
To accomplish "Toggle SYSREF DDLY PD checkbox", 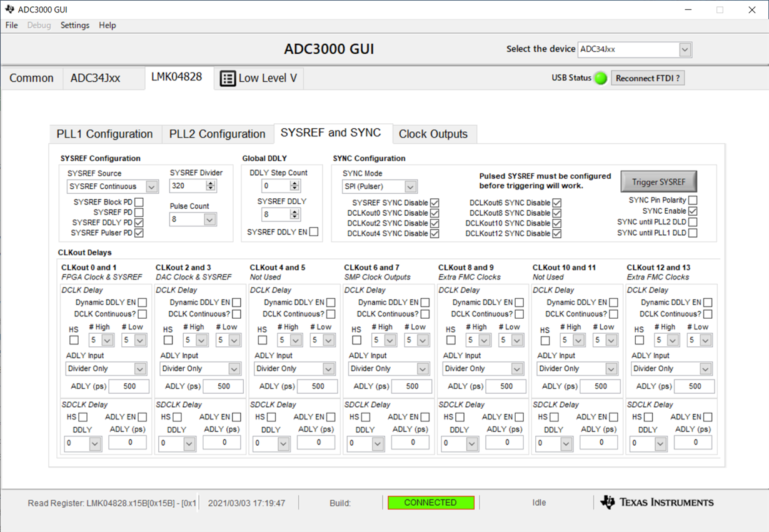I will pos(139,223).
